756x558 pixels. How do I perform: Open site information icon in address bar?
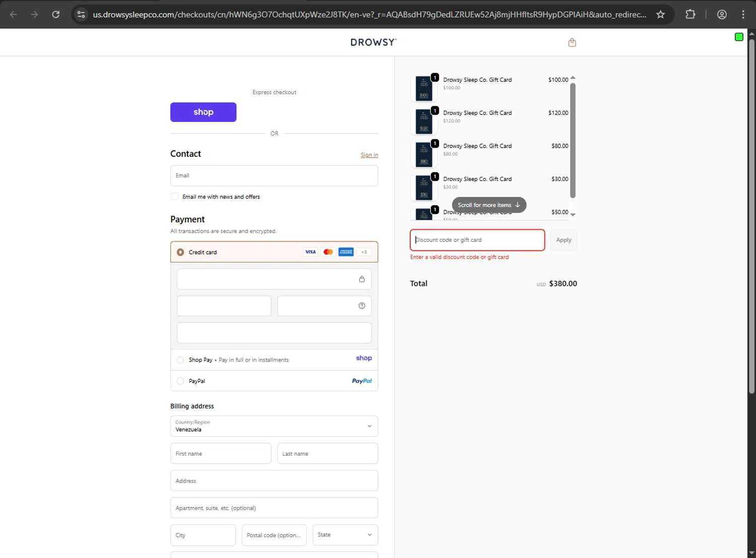[x=81, y=14]
